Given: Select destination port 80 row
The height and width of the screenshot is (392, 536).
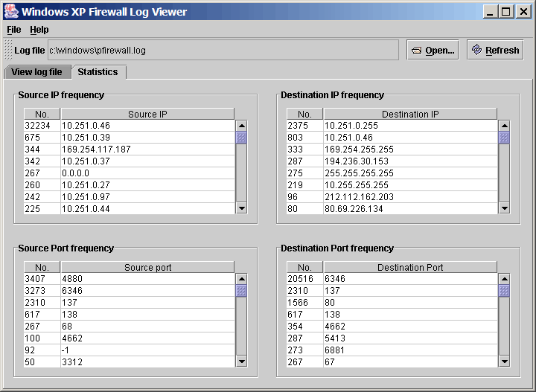Looking at the screenshot, I should tap(392, 303).
